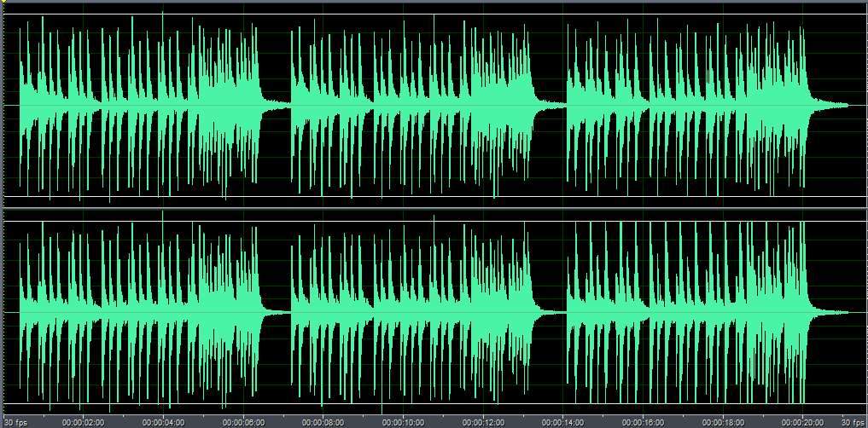Click the 00:00:02:00 ruler label

tap(83, 423)
